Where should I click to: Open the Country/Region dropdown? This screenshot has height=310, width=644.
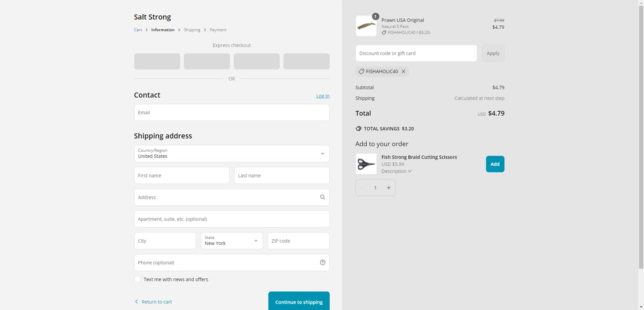point(232,153)
